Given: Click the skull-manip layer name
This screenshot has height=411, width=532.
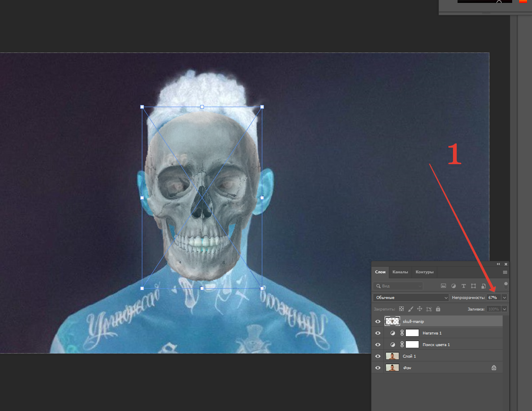Looking at the screenshot, I should [413, 322].
